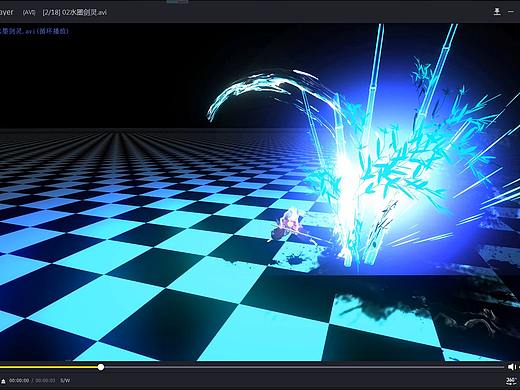Mute audio with the speaker icon
520x390 pixels.
tap(511, 367)
